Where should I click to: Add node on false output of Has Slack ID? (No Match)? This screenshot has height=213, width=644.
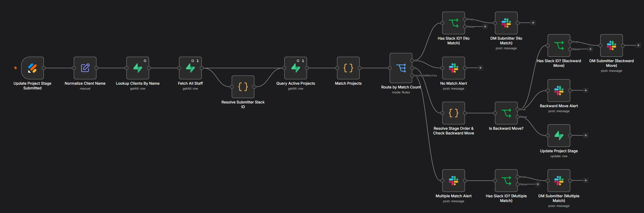point(485,27)
